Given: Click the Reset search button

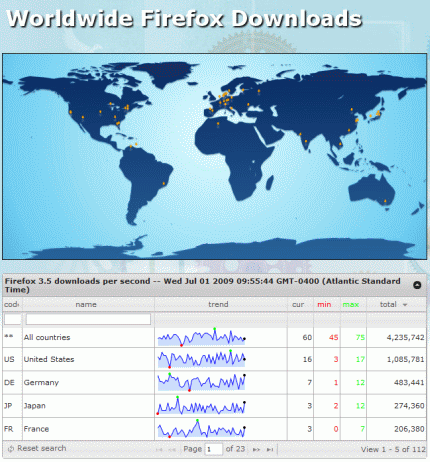Looking at the screenshot, I should (37, 449).
